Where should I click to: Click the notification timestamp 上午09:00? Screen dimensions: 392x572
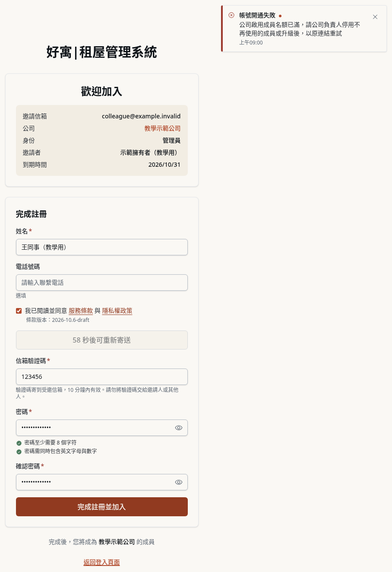pos(251,42)
